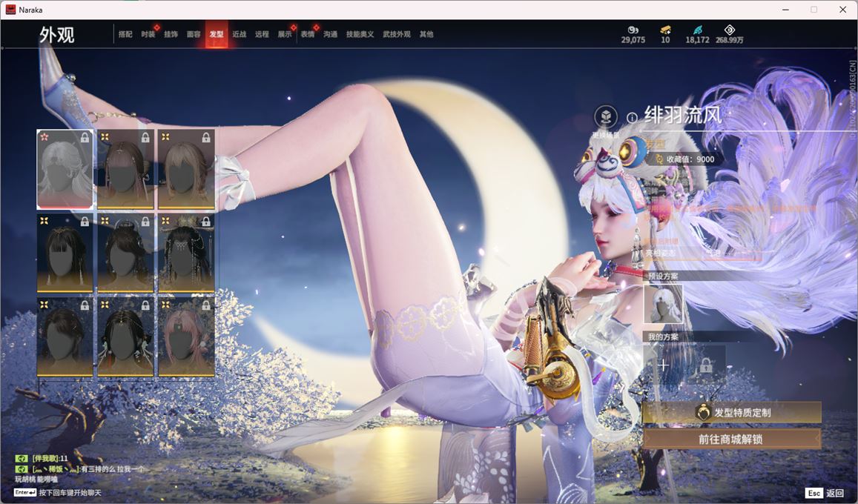Select the black hair with silver tassels thumbnail

(x=186, y=253)
